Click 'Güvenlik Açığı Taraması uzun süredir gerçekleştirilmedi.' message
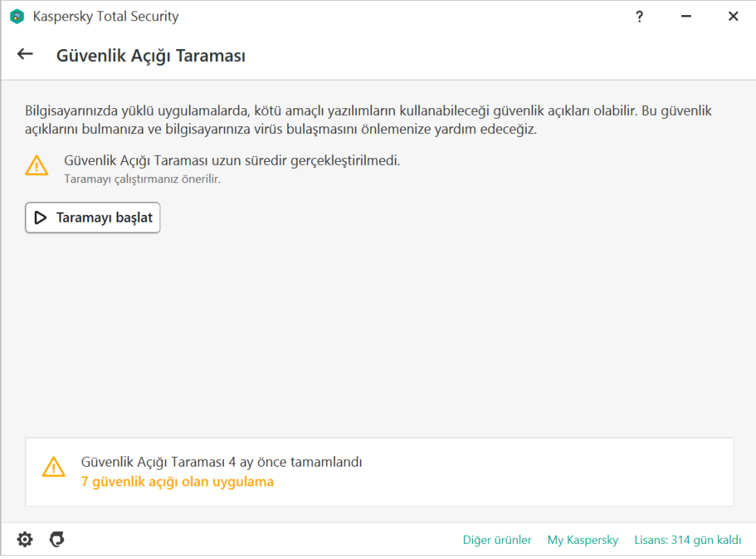 pyautogui.click(x=232, y=160)
